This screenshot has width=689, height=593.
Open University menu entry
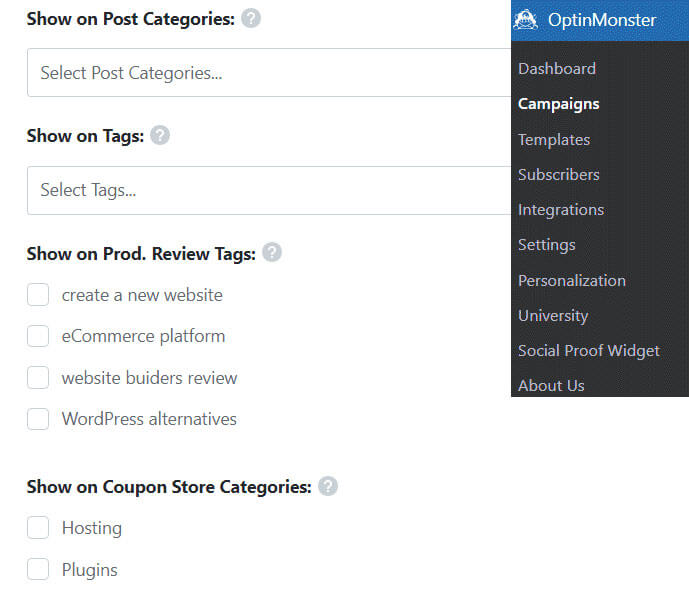click(553, 316)
